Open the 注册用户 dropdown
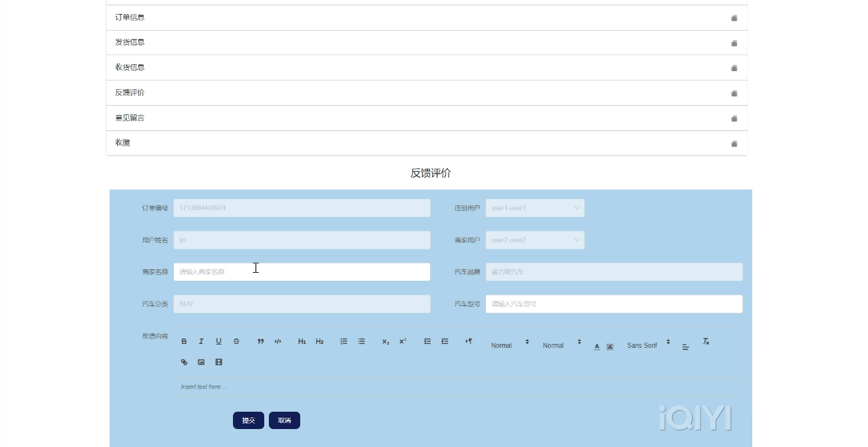 point(535,208)
